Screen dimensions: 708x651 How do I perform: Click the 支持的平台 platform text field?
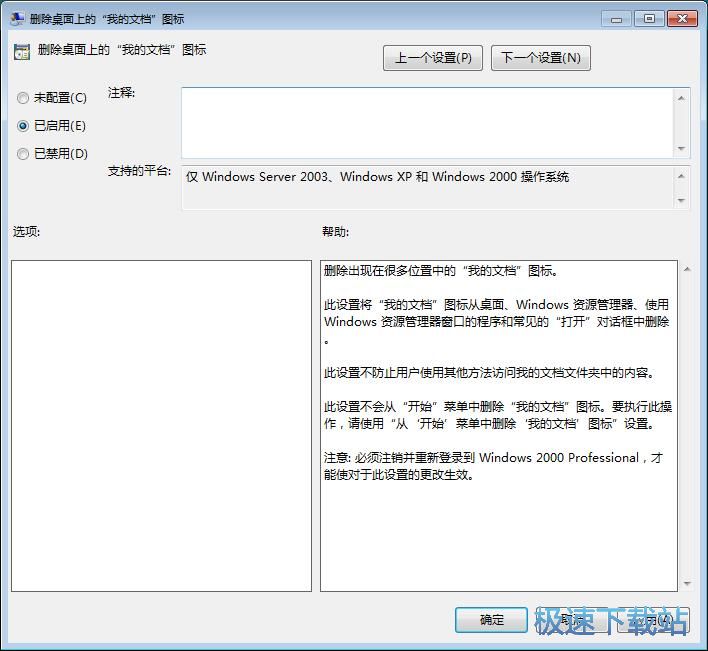click(428, 187)
